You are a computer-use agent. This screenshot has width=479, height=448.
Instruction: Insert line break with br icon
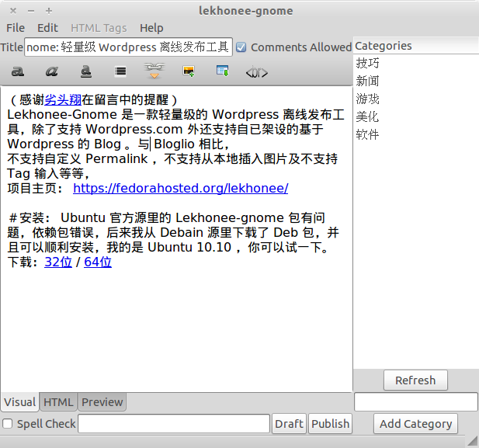pyautogui.click(x=257, y=73)
